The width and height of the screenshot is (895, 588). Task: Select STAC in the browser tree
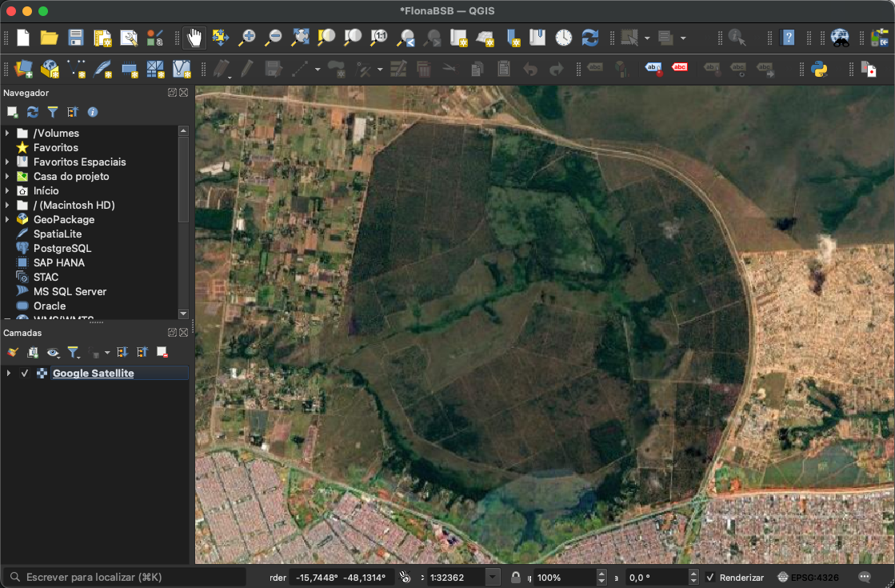(46, 277)
